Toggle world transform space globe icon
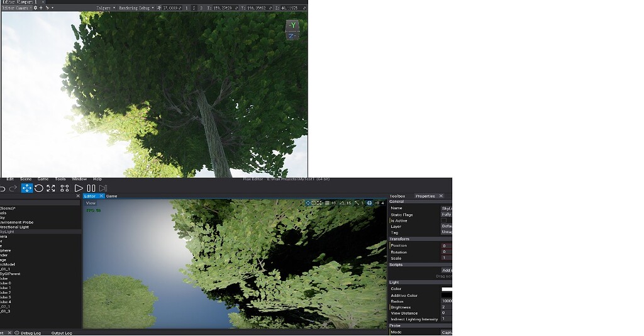 click(x=369, y=203)
